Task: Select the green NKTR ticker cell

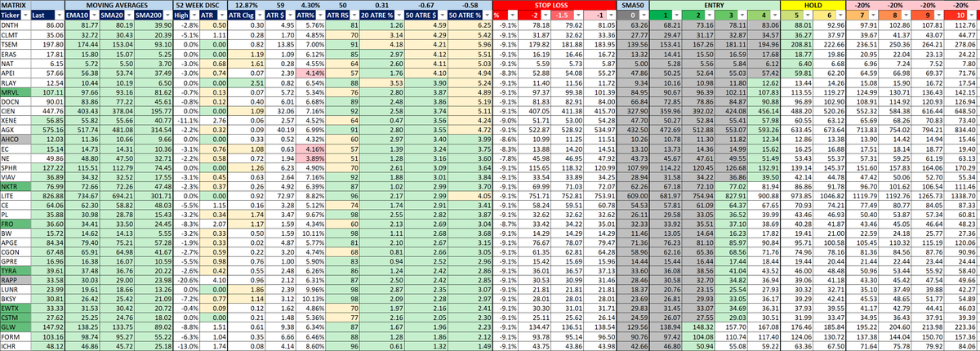Action: tap(16, 186)
